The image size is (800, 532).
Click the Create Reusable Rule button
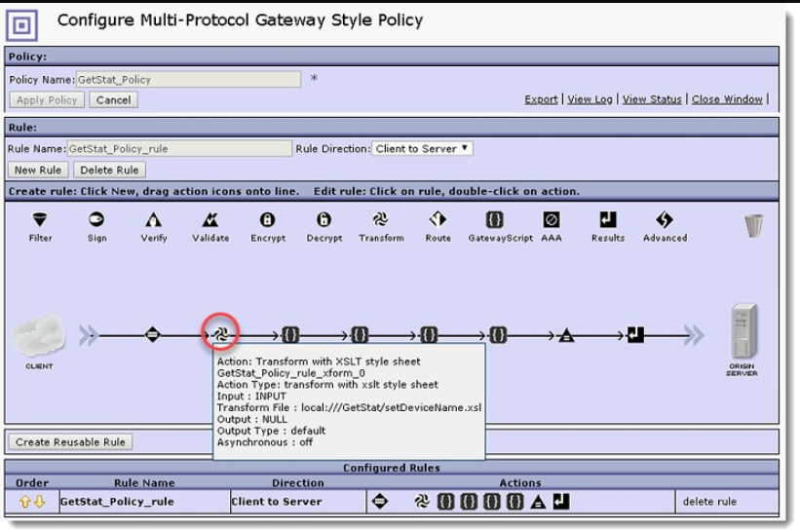[x=70, y=442]
